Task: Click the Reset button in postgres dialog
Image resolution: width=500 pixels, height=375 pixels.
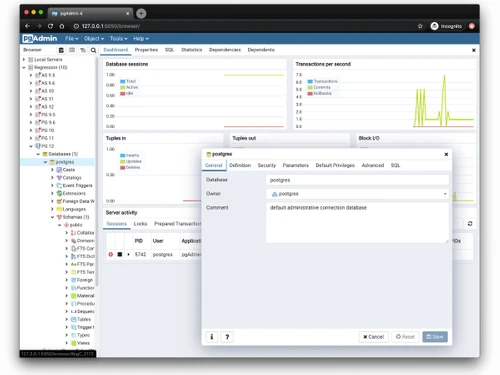Action: pos(405,337)
